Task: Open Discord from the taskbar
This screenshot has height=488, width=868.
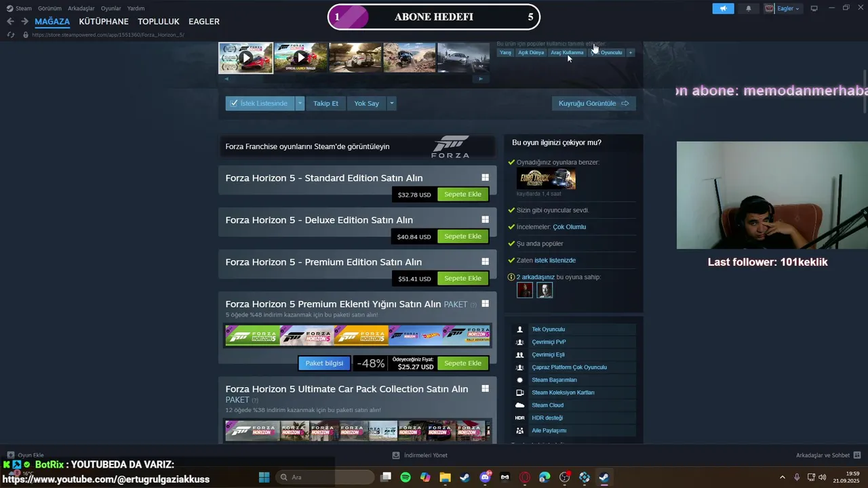Action: [x=485, y=477]
